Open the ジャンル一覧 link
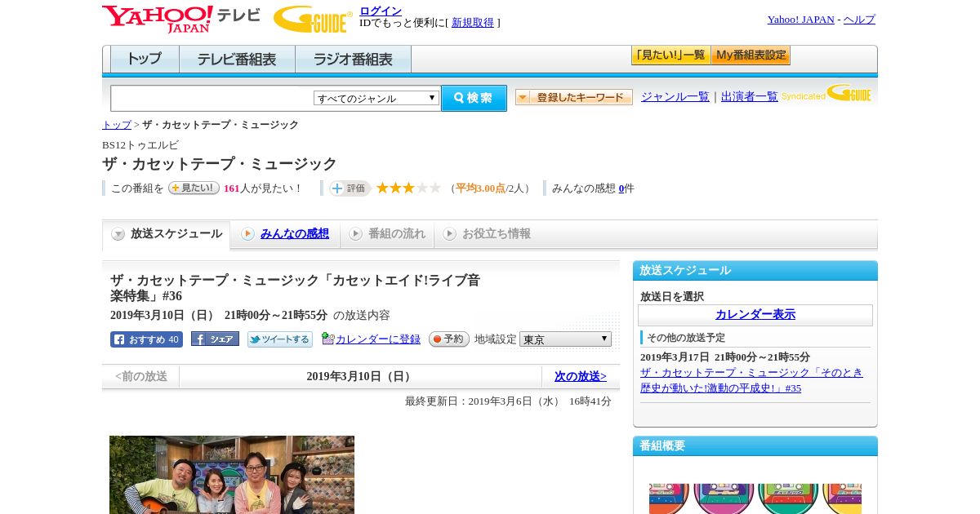The width and height of the screenshot is (980, 514). pyautogui.click(x=675, y=96)
